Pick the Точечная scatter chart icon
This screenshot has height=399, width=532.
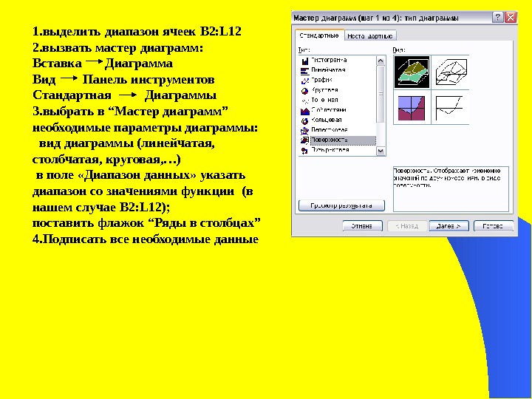click(304, 100)
